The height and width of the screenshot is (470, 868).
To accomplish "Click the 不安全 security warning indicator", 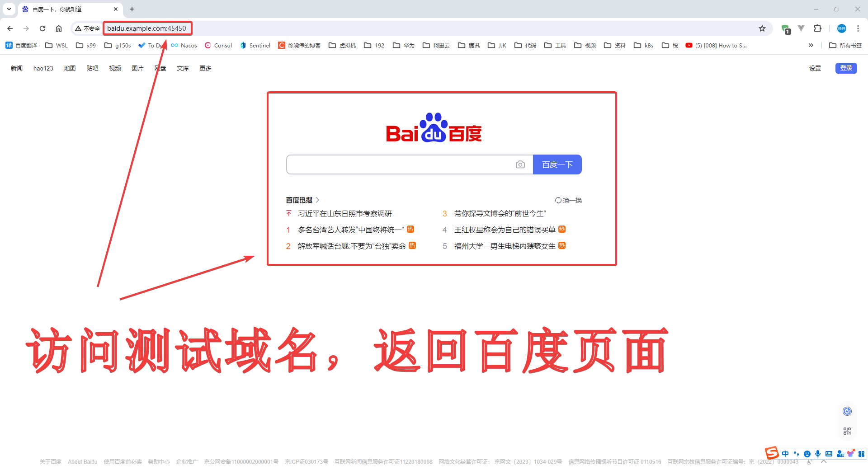I will (x=87, y=28).
